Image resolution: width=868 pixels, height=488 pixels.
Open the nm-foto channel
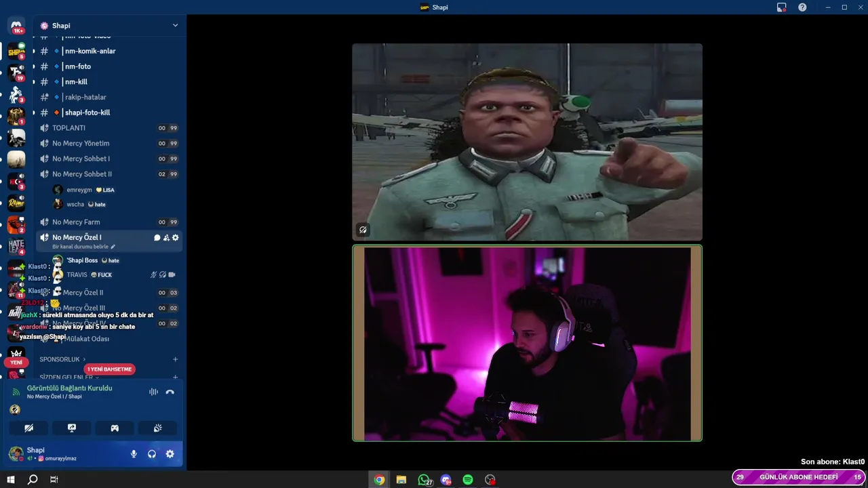(x=109, y=66)
